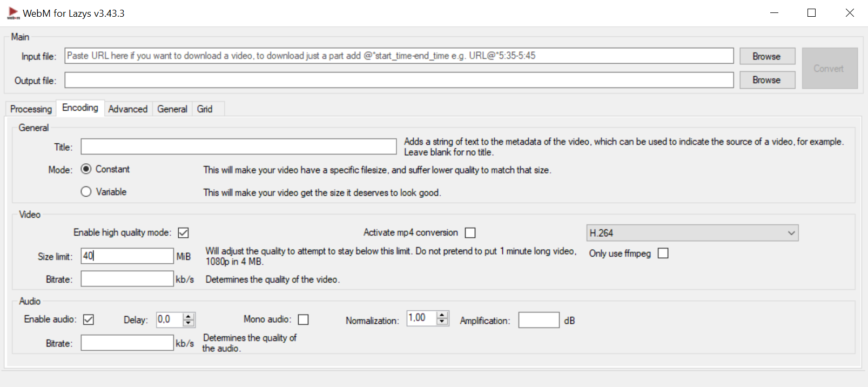868x387 pixels.
Task: Click the Output file text field
Action: pyautogui.click(x=399, y=80)
